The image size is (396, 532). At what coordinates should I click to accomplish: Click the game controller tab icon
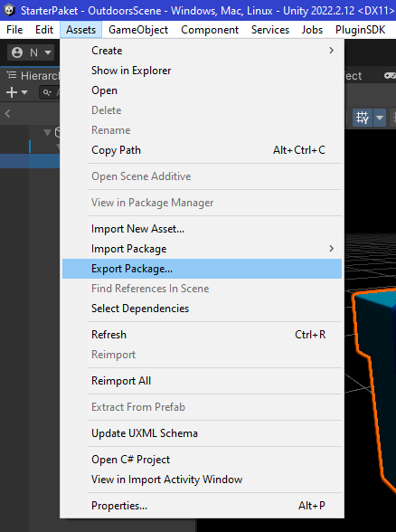click(x=390, y=75)
